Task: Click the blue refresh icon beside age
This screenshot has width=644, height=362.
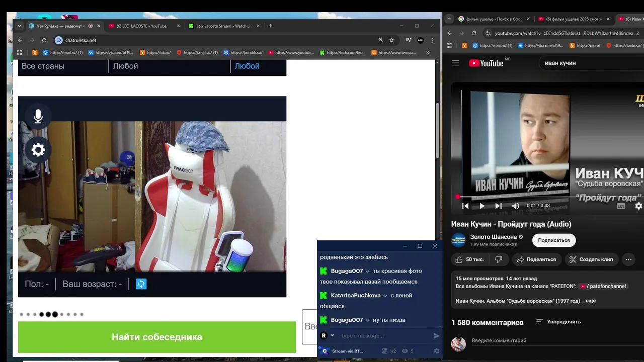Action: 141,284
